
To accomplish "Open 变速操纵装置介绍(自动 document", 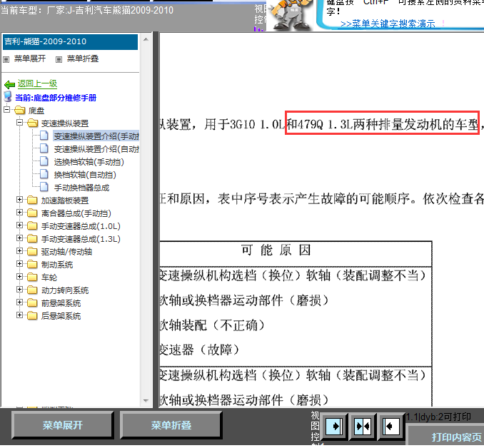I will [x=96, y=149].
